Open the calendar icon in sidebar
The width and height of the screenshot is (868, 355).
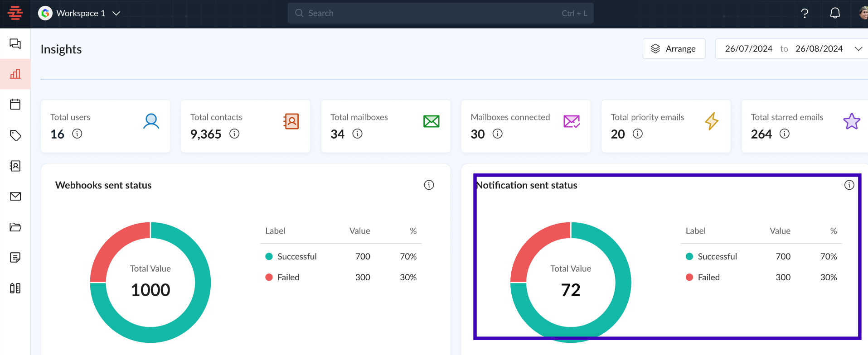click(15, 104)
